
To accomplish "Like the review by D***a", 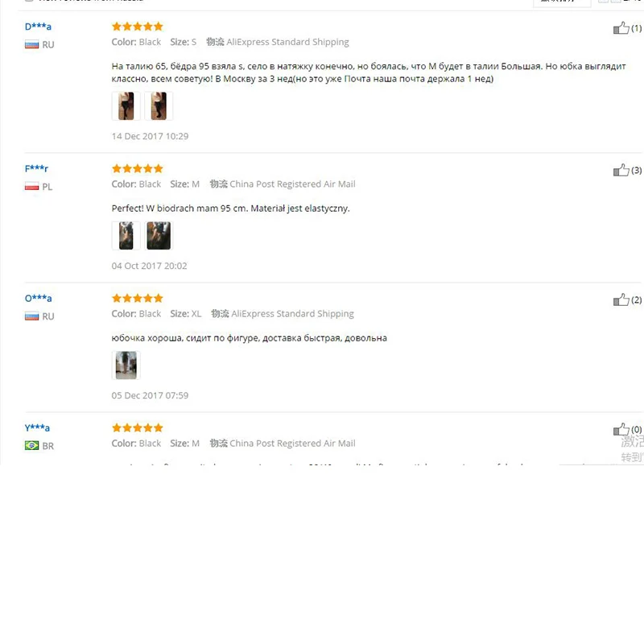I will pos(621,28).
